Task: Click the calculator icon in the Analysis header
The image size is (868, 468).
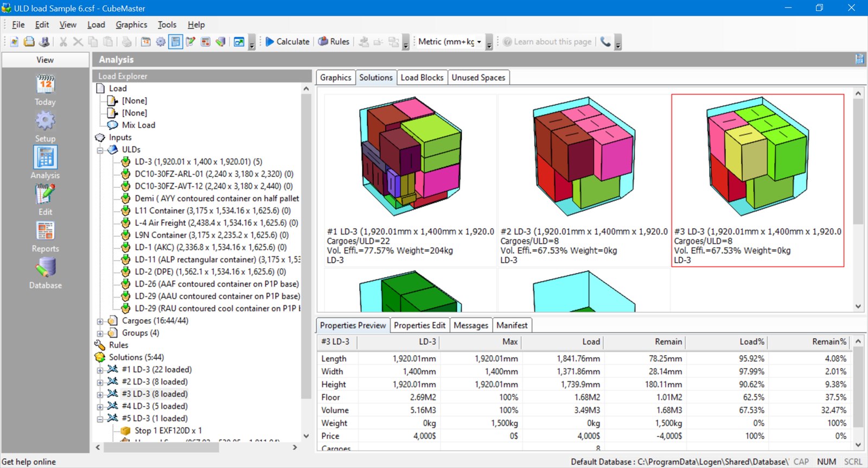Action: pyautogui.click(x=859, y=59)
